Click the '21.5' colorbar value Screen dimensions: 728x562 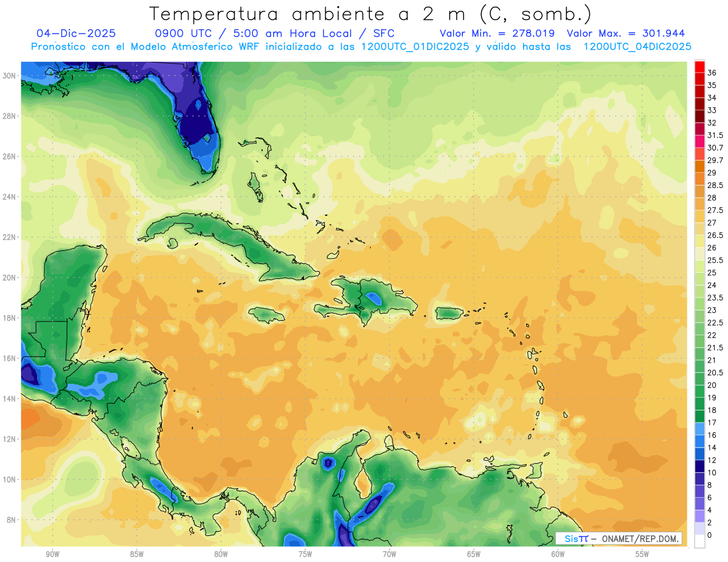715,347
